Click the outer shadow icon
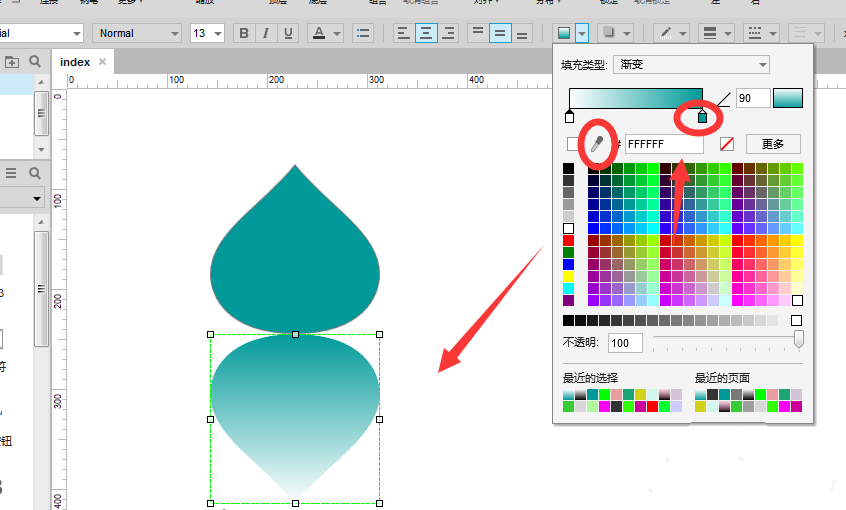Screen dimensions: 846x510 pyautogui.click(x=609, y=33)
